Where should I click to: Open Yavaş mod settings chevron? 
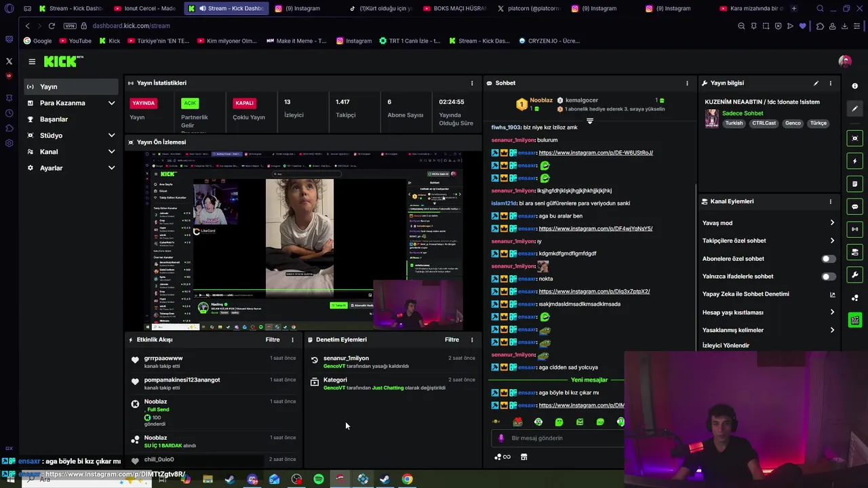click(x=832, y=223)
